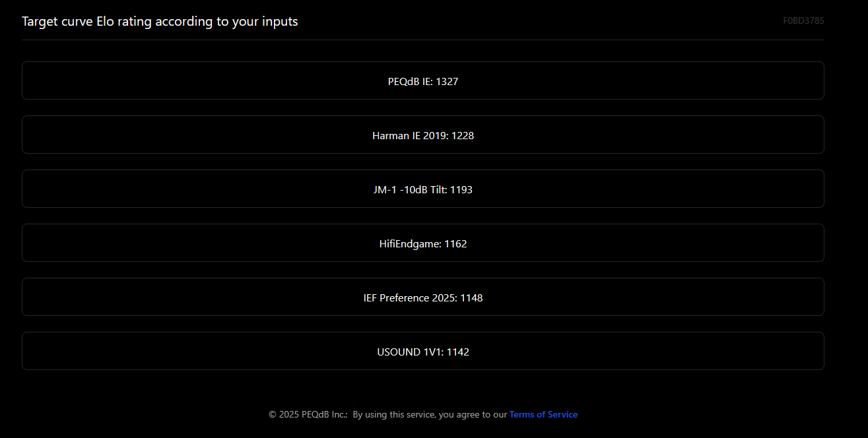868x438 pixels.
Task: Click empty space inside the USOUND 1V1 card
Action: pyautogui.click(x=198, y=351)
